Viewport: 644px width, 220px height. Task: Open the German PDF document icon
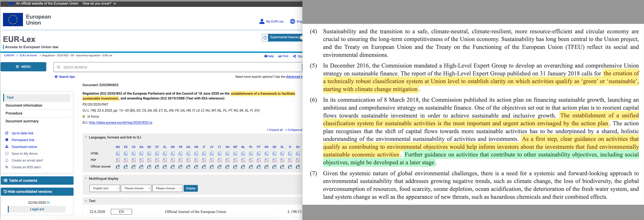pyautogui.click(x=149, y=160)
